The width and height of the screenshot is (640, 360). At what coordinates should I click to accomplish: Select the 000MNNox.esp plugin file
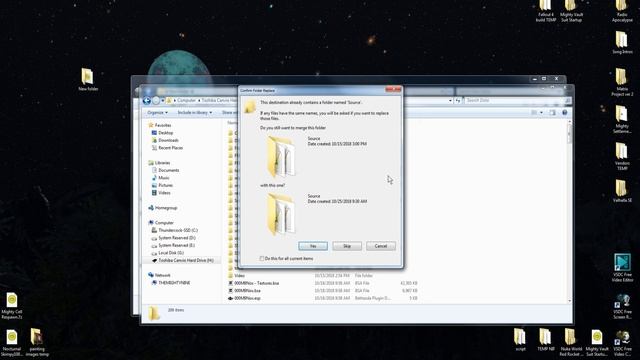(x=247, y=298)
